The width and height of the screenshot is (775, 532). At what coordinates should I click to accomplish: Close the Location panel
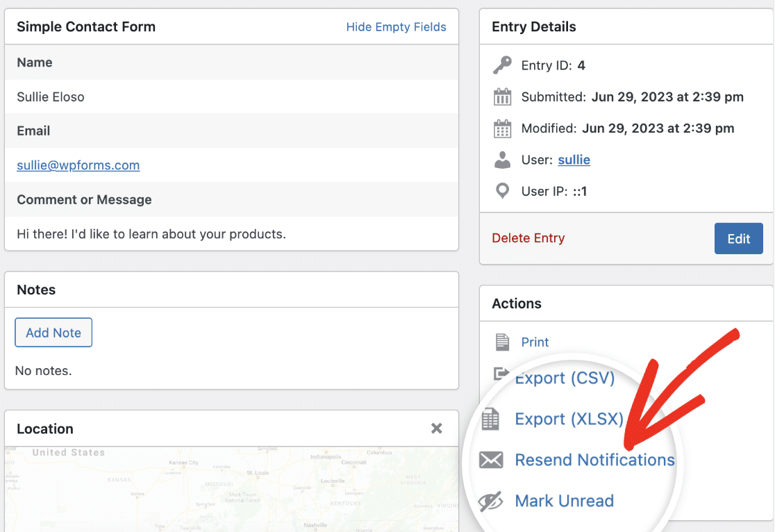point(436,429)
